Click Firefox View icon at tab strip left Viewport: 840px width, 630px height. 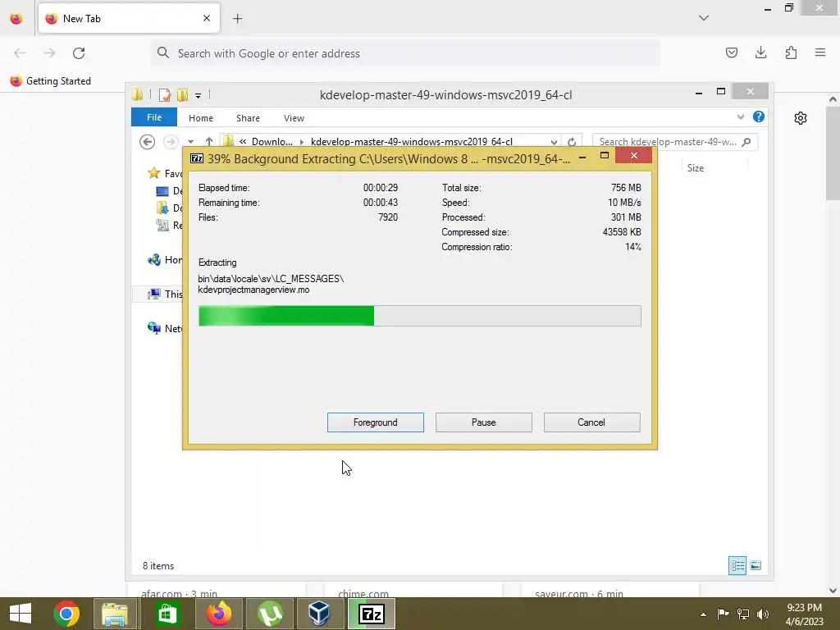pos(16,18)
